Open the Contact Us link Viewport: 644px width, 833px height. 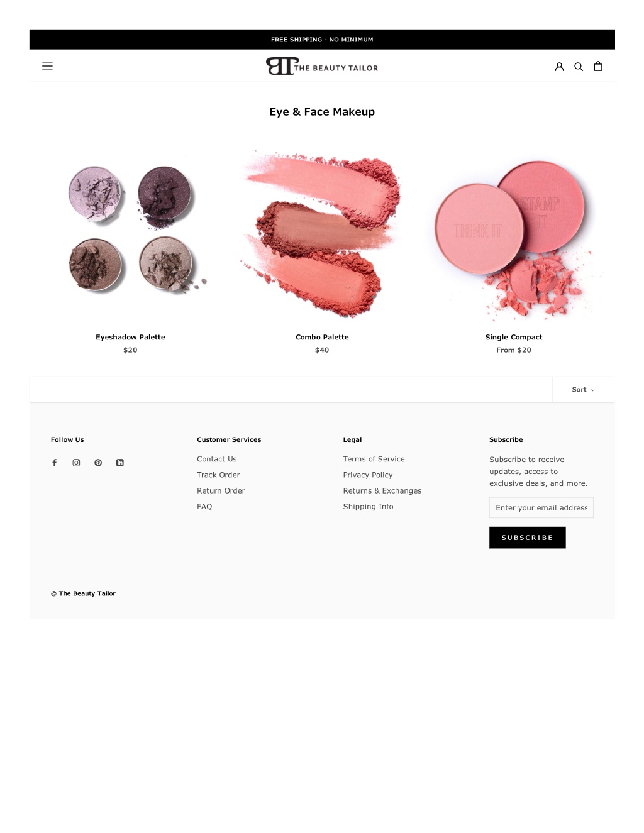point(217,459)
